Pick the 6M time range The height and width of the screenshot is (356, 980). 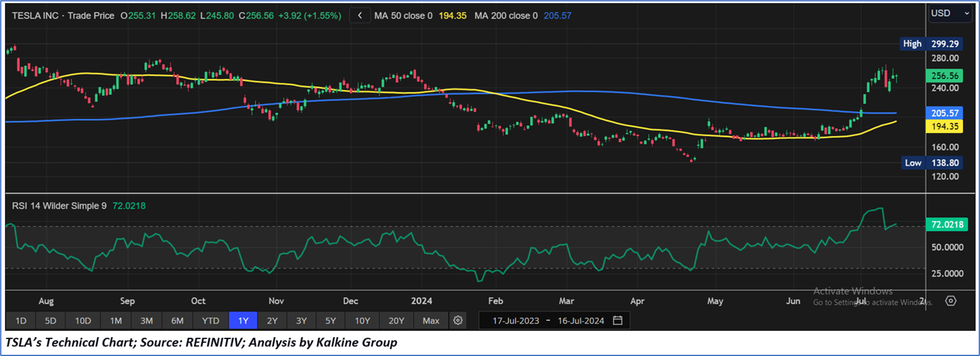(177, 321)
